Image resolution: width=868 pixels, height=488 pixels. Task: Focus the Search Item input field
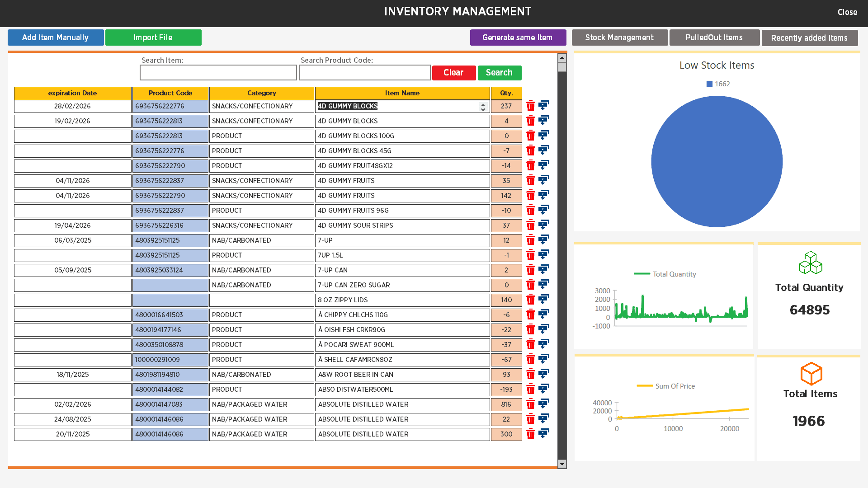tap(218, 73)
